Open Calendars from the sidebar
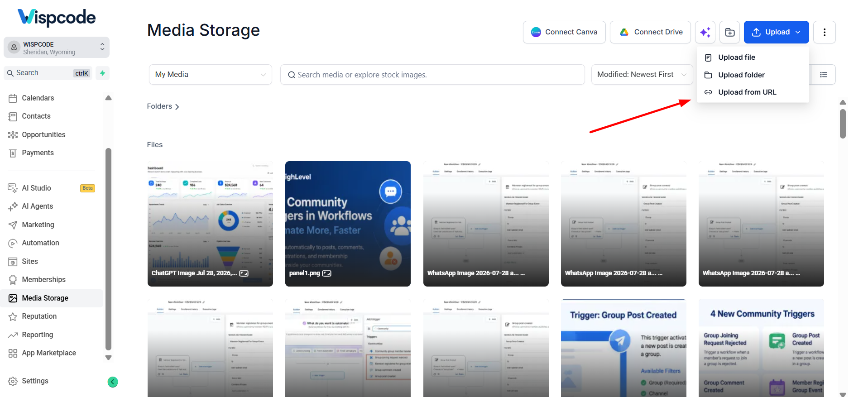The height and width of the screenshot is (397, 868). click(x=38, y=98)
